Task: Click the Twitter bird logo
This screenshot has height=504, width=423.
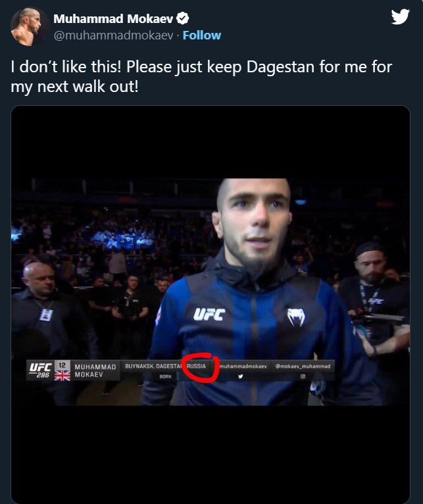Action: [x=400, y=16]
